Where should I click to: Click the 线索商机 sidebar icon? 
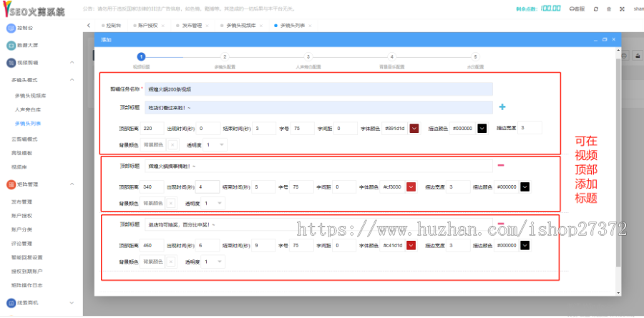point(11,303)
